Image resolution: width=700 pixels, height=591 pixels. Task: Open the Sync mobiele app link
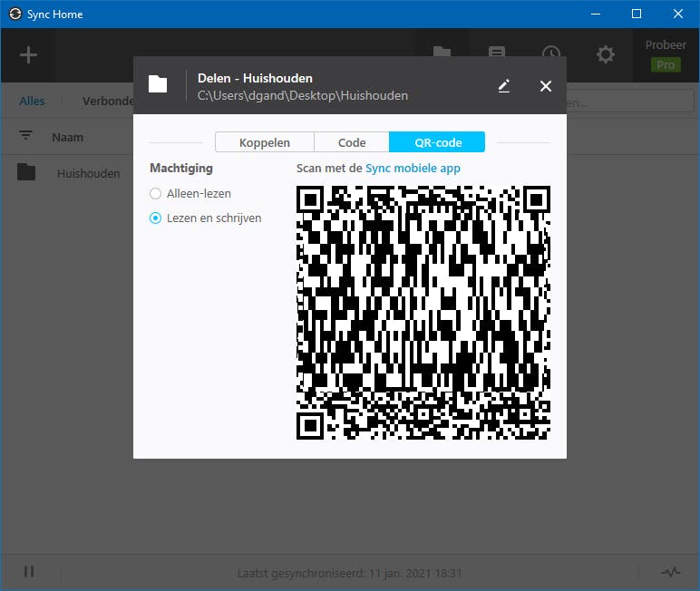[x=413, y=169]
